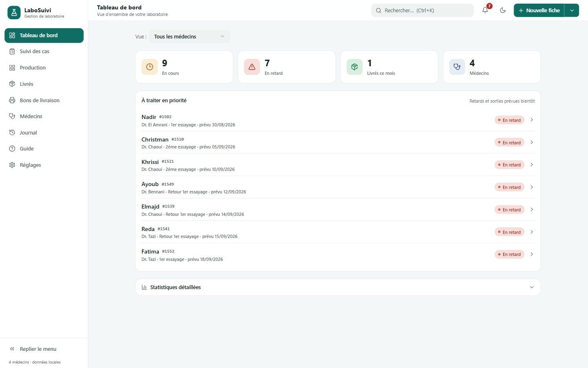This screenshot has width=588, height=368.
Task: Click Replier le menu button
Action: (44, 349)
